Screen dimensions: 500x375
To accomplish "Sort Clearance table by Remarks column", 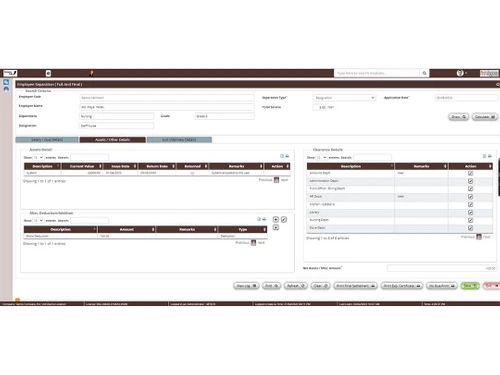I will coord(421,166).
